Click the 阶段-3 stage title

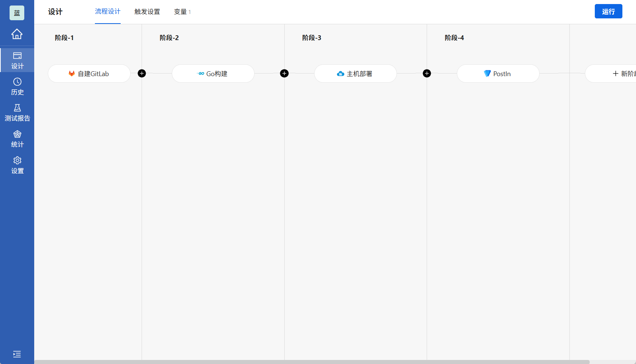point(312,38)
